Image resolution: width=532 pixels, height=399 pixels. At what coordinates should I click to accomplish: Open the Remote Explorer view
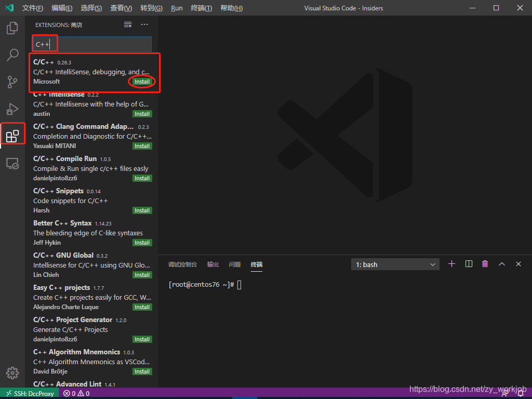point(12,164)
